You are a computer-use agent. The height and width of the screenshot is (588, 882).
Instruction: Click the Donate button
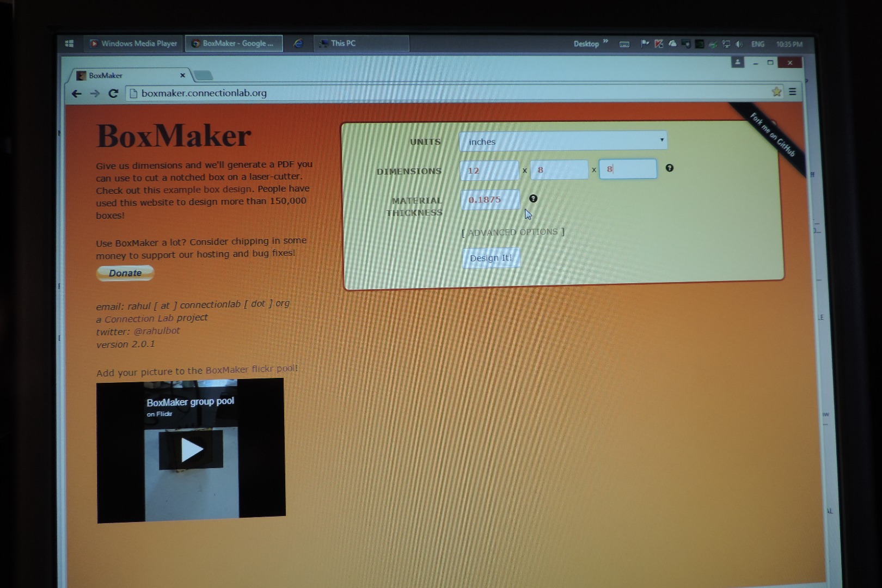pyautogui.click(x=125, y=273)
